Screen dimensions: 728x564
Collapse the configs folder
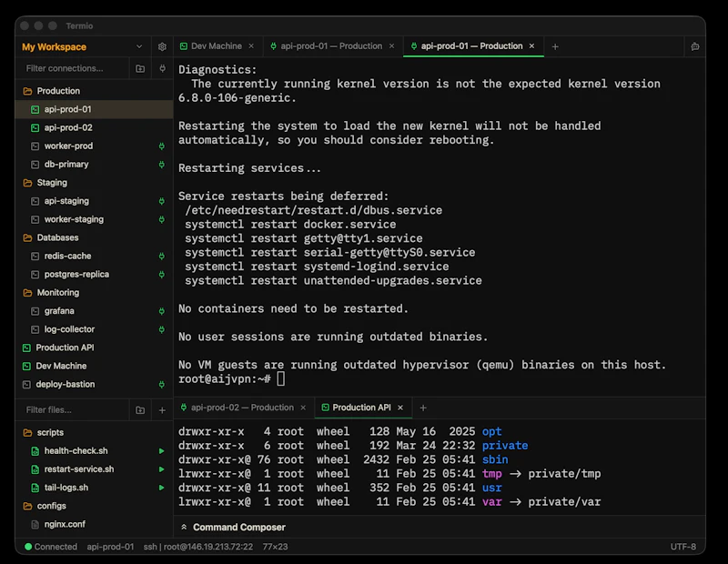pos(45,506)
